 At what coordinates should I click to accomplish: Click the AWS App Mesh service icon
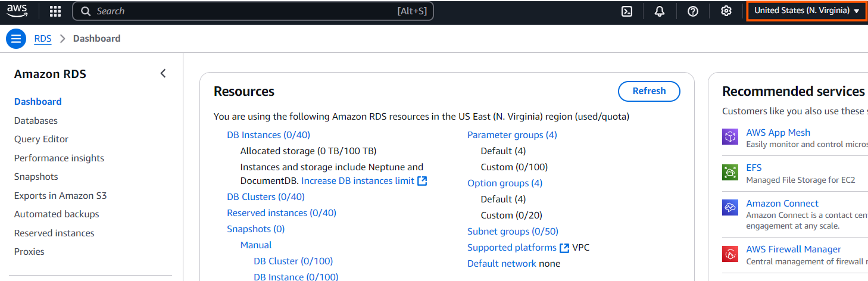point(730,137)
